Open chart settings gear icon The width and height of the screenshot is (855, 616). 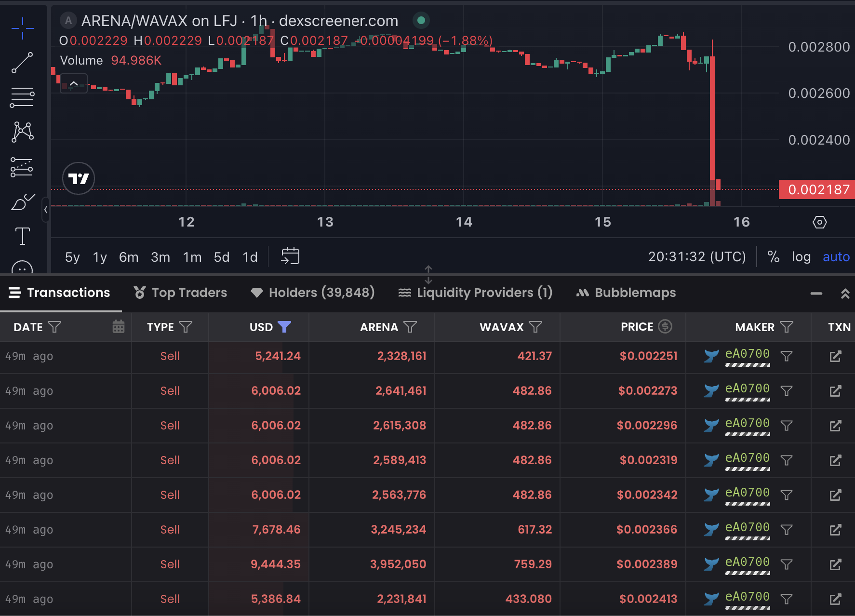click(x=819, y=222)
